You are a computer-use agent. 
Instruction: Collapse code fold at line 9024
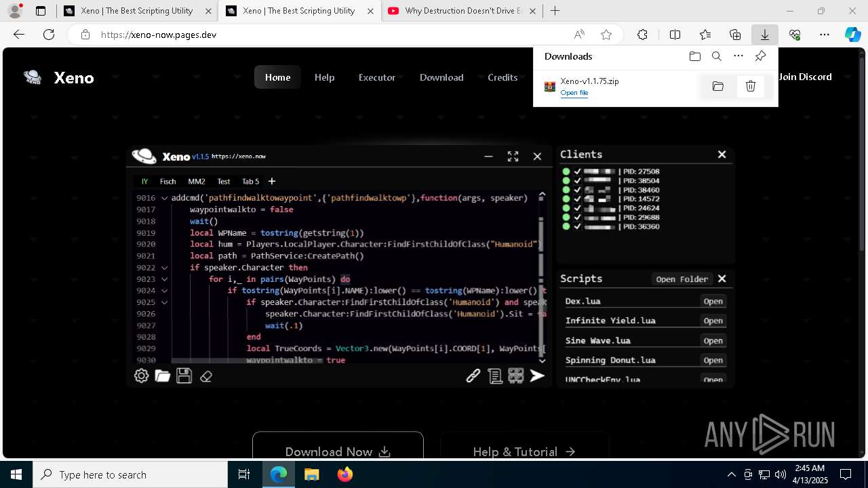[x=164, y=291]
